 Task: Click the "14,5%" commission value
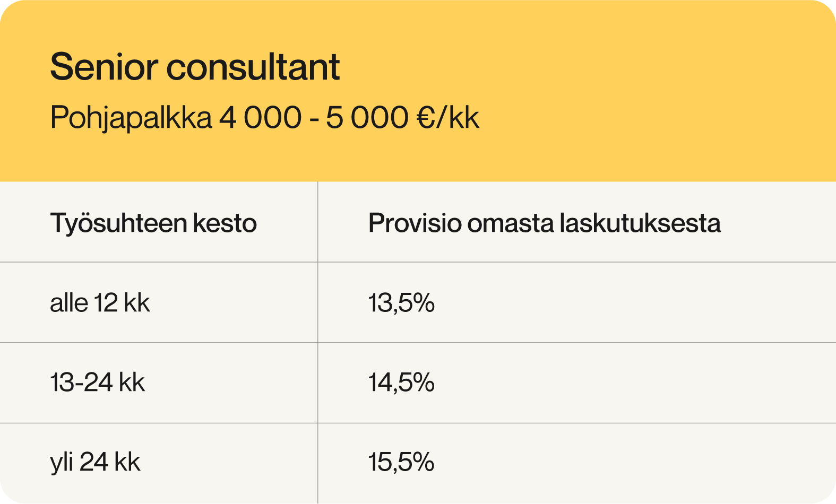pyautogui.click(x=401, y=383)
